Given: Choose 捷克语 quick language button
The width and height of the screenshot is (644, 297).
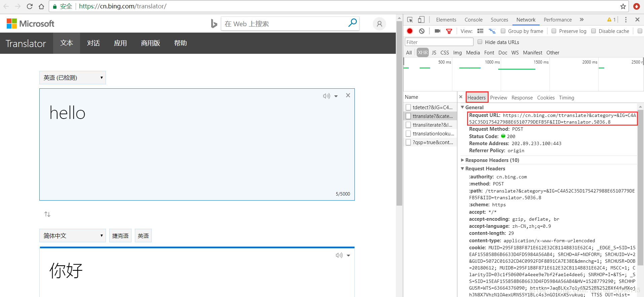Looking at the screenshot, I should 120,236.
